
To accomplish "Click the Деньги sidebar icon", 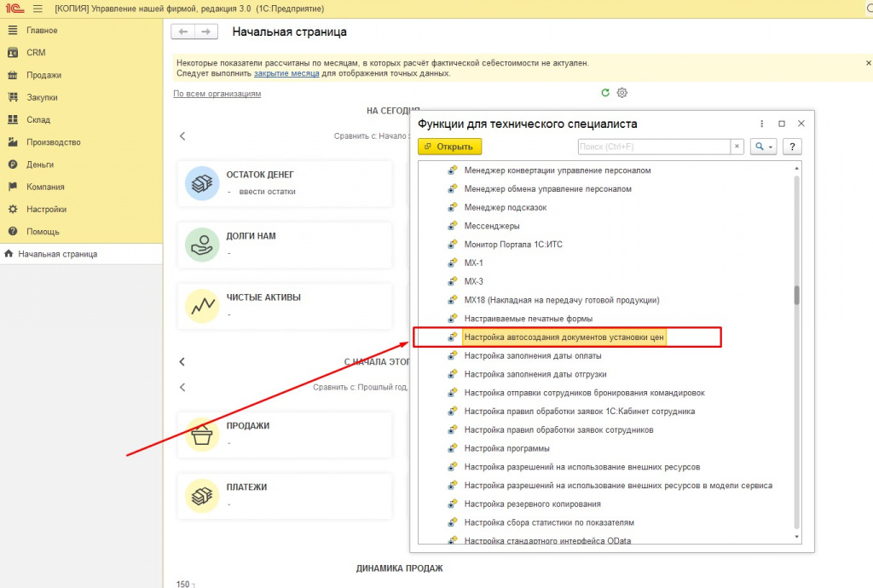I will (13, 164).
